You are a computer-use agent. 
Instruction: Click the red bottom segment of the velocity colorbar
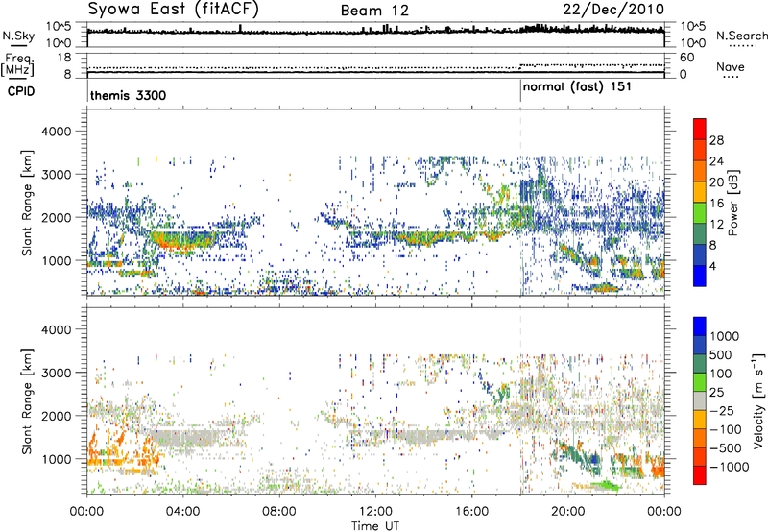coord(700,475)
